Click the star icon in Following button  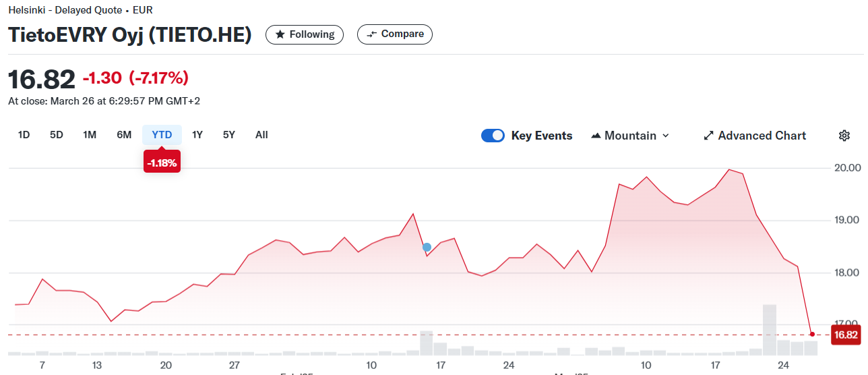coord(280,34)
